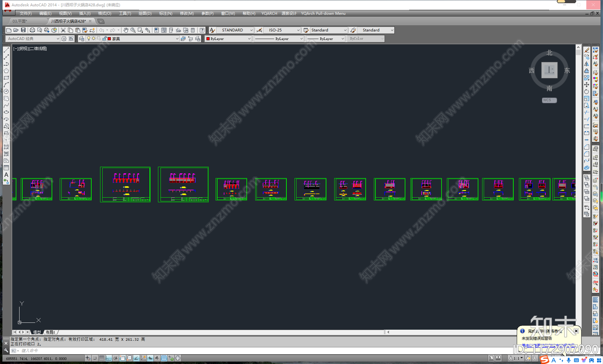Toggle Snap Mode in status bar
603x364 pixels.
(95, 358)
